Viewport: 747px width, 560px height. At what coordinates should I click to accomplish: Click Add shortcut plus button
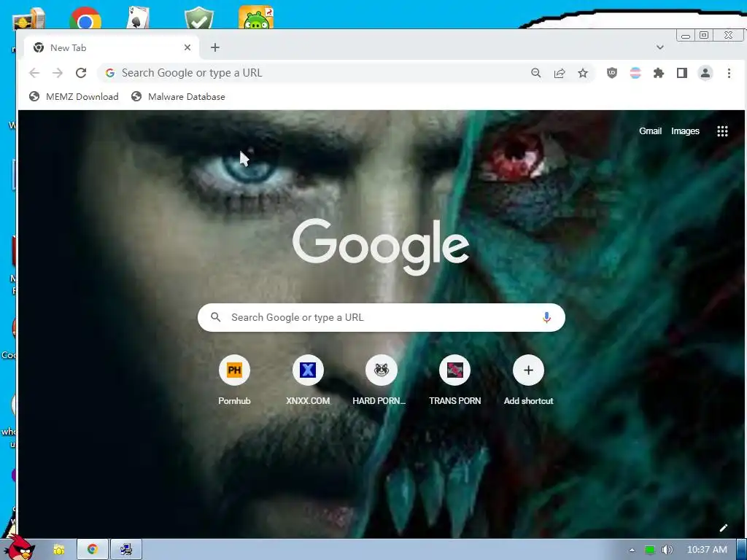pyautogui.click(x=528, y=370)
